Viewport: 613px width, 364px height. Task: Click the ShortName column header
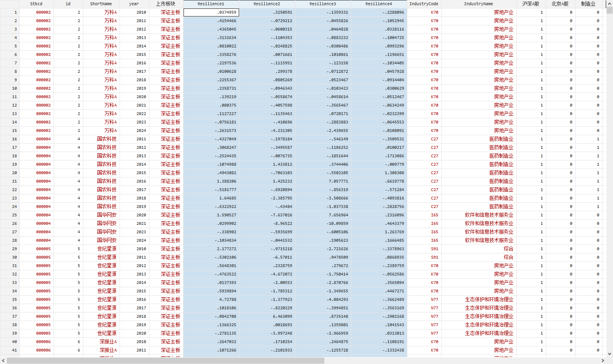[x=101, y=4]
